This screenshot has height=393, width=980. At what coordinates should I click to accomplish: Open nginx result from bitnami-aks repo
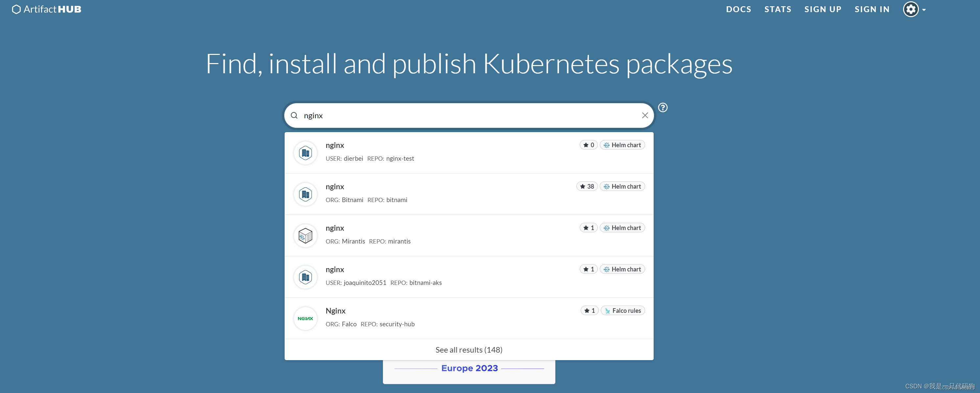[469, 277]
